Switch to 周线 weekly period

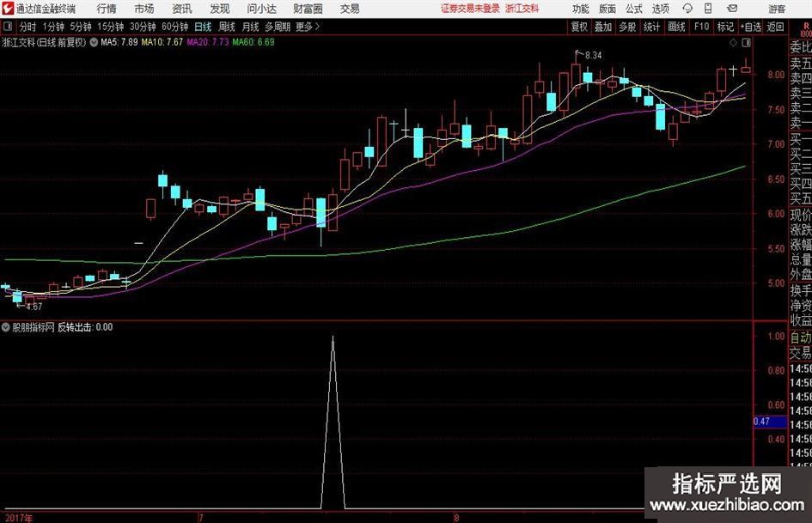(x=227, y=27)
